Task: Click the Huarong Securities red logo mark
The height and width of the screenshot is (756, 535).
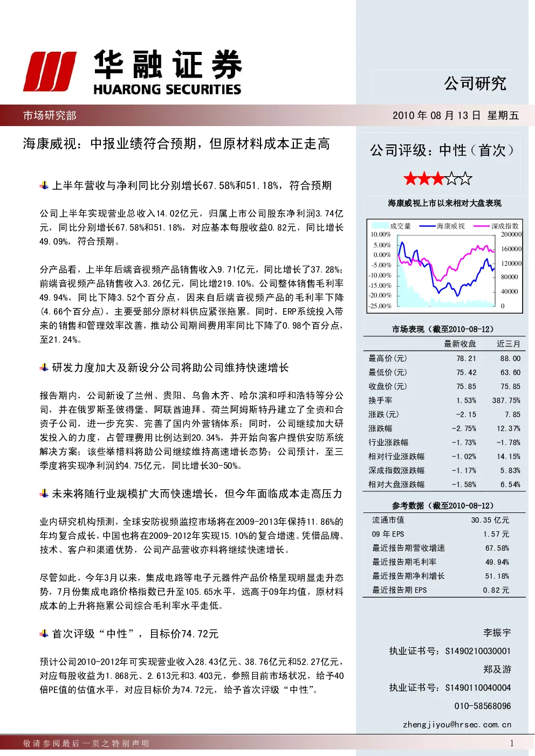Action: click(x=50, y=72)
